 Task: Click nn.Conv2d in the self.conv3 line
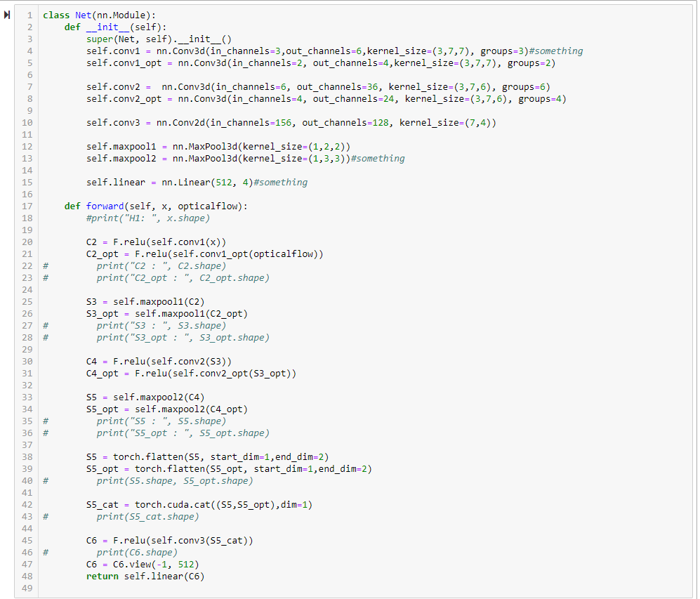pyautogui.click(x=180, y=123)
